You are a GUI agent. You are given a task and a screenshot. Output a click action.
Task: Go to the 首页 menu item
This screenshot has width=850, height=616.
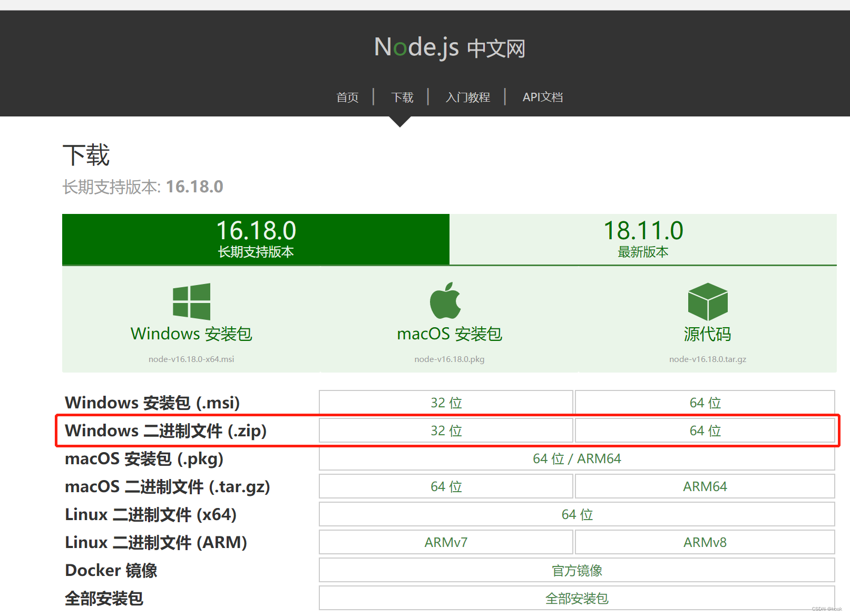[x=347, y=97]
